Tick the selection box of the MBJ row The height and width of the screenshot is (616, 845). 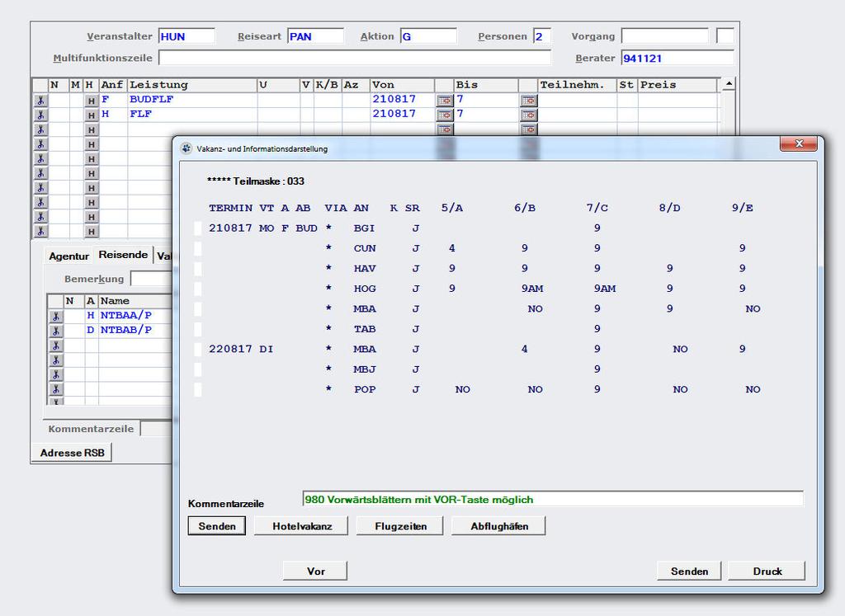[x=198, y=369]
